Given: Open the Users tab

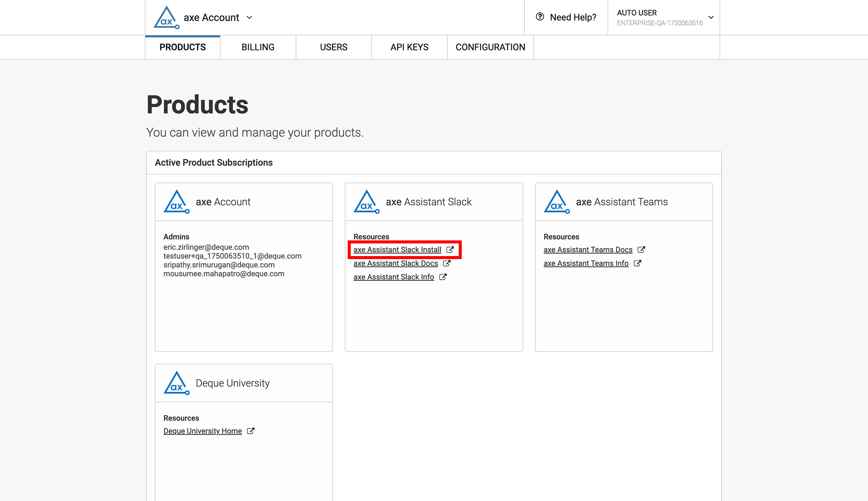Looking at the screenshot, I should [x=334, y=47].
